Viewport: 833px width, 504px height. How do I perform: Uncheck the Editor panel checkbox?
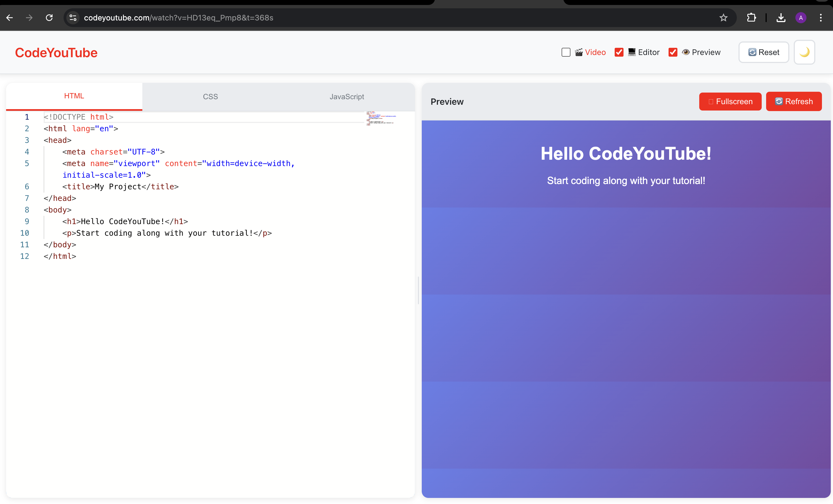click(x=619, y=53)
